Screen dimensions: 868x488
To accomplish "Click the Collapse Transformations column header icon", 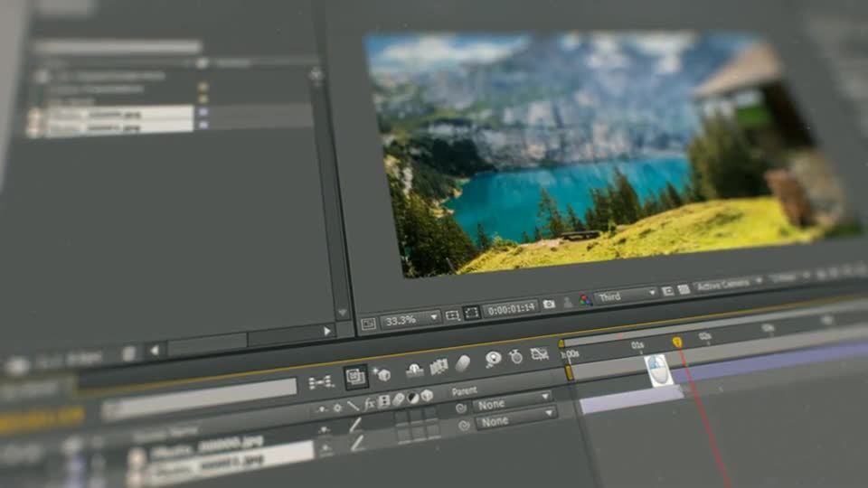I will (337, 408).
